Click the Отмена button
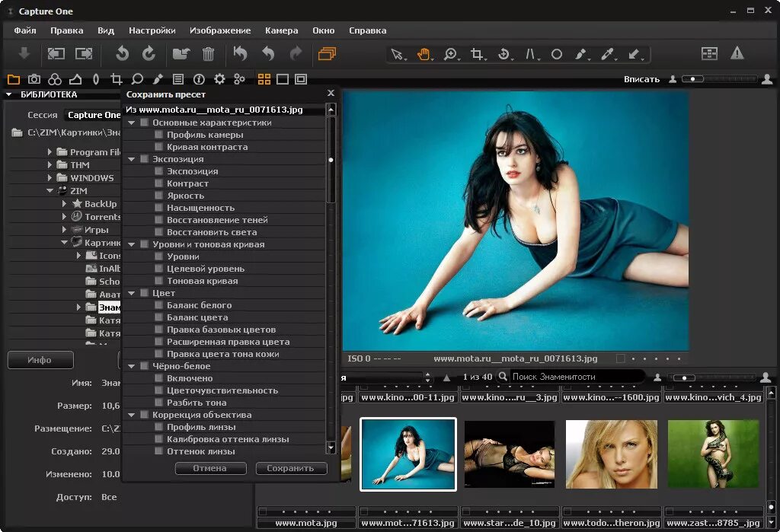 [210, 468]
